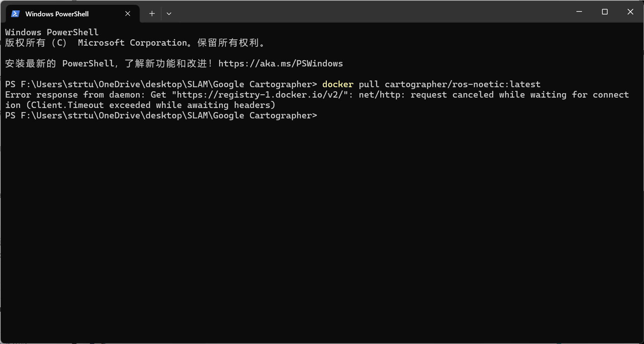Click the first prompt path 'Google Cartographer>'
This screenshot has width=644, height=344.
click(x=265, y=84)
